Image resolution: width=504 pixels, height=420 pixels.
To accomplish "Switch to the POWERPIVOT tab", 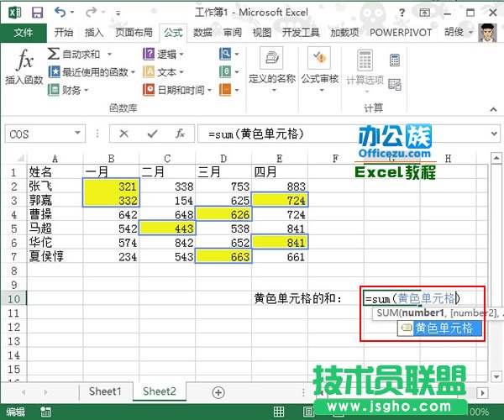I will pyautogui.click(x=401, y=33).
